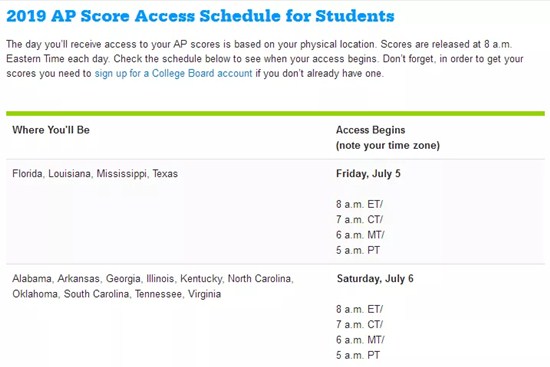Viewport: 550px width, 367px height.
Task: Click the 8 a.m. ET entry under Saturday
Action: coord(360,309)
